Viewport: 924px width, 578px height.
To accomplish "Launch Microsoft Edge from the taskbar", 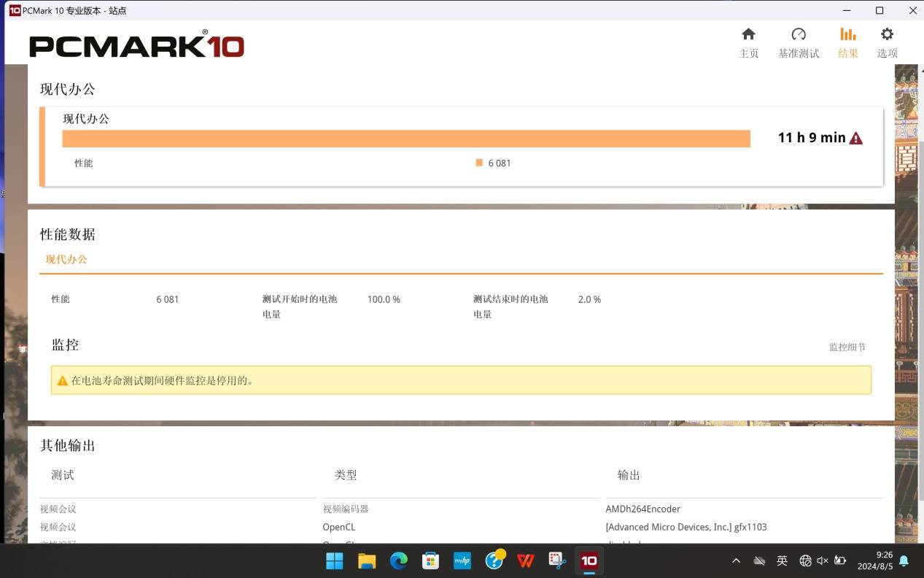I will (398, 560).
